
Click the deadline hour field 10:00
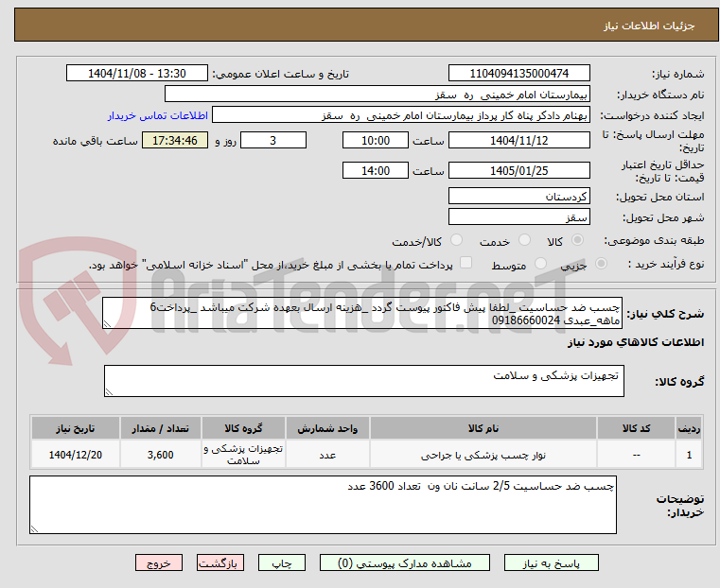pos(376,140)
